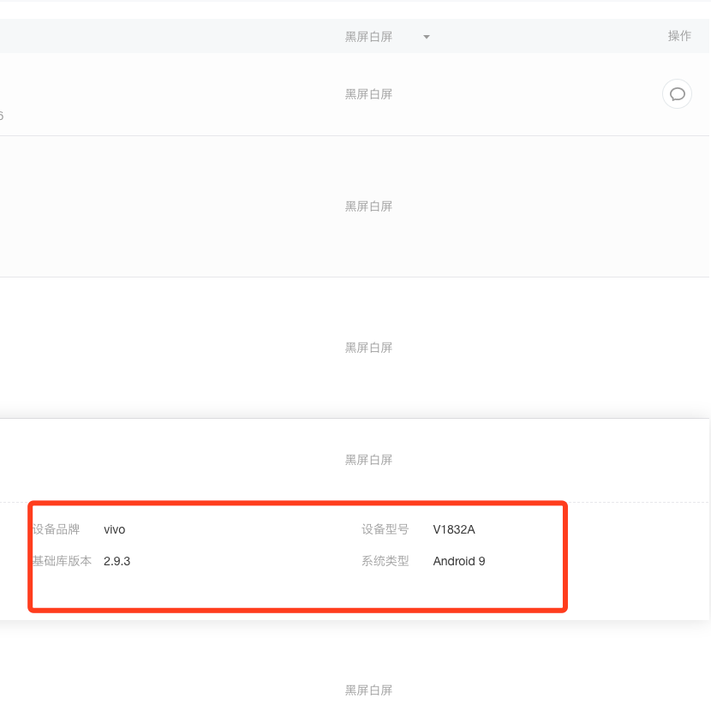Screen dimensions: 711x728
Task: Click the 基础库版本 label
Action: [62, 561]
